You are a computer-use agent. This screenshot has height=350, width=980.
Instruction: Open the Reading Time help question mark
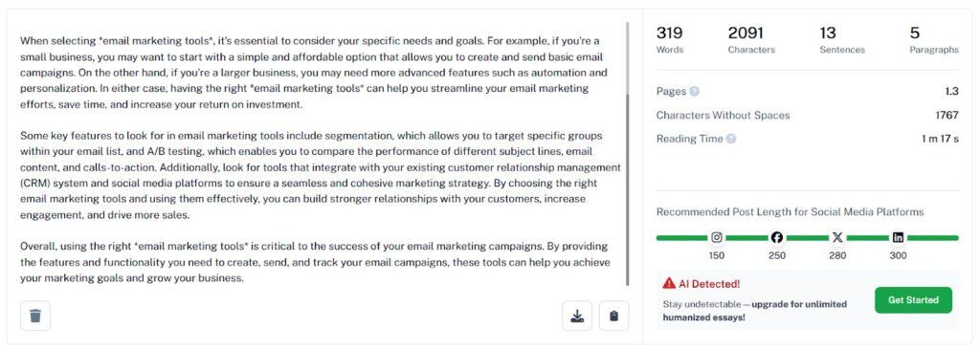pos(731,139)
